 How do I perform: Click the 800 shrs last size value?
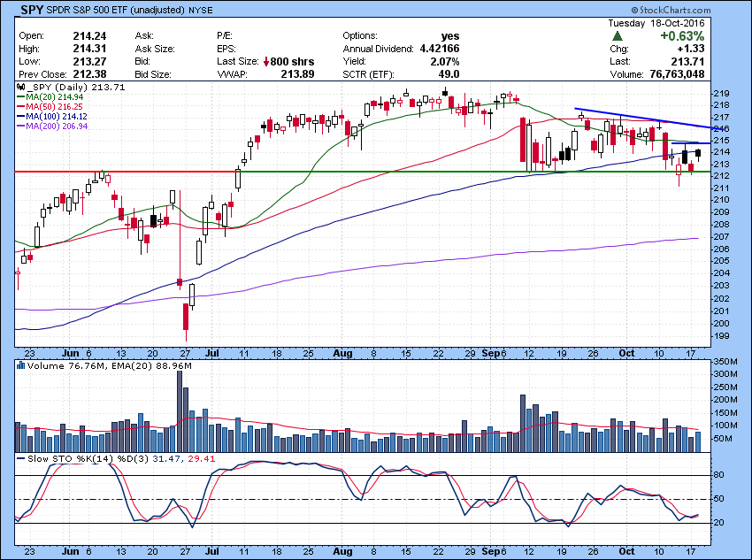(x=293, y=61)
